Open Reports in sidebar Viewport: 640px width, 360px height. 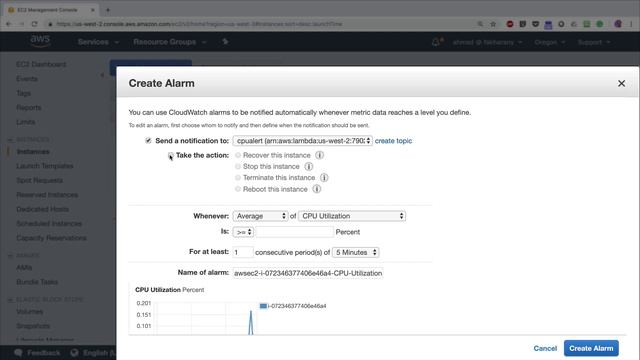coord(29,108)
